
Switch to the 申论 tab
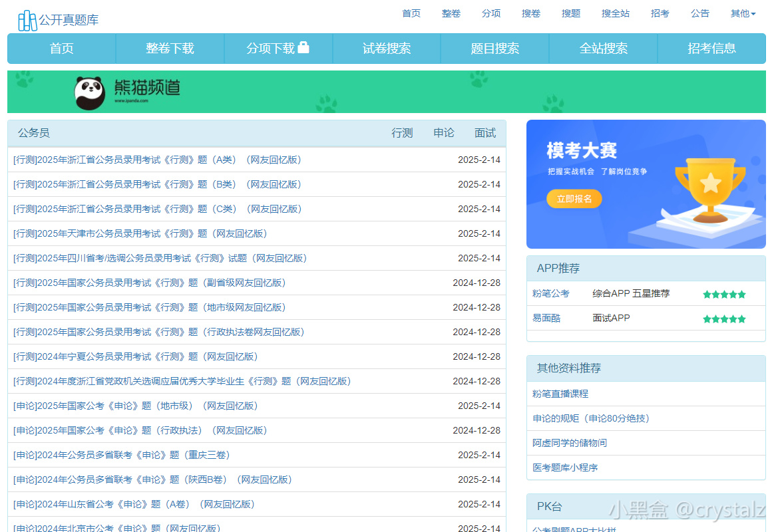pos(443,132)
